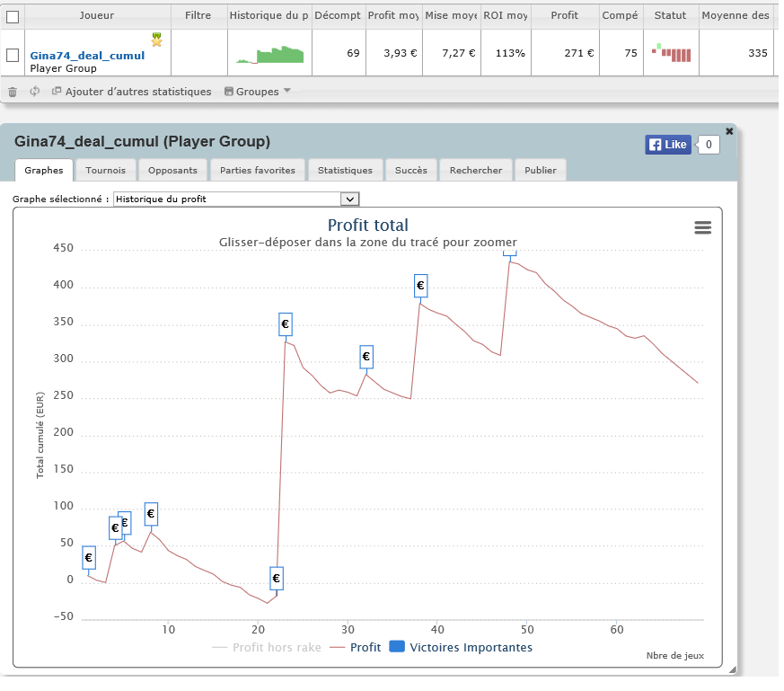Open the Rechercher tab
The image size is (784, 691).
click(475, 170)
